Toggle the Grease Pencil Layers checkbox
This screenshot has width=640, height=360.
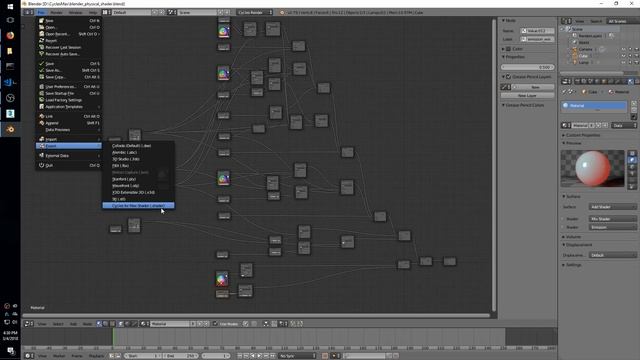click(x=509, y=77)
